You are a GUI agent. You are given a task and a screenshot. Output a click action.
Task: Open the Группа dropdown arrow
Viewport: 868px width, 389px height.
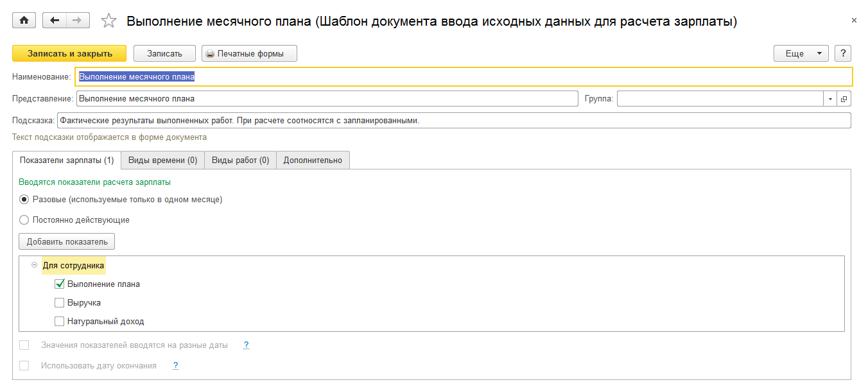pyautogui.click(x=830, y=99)
